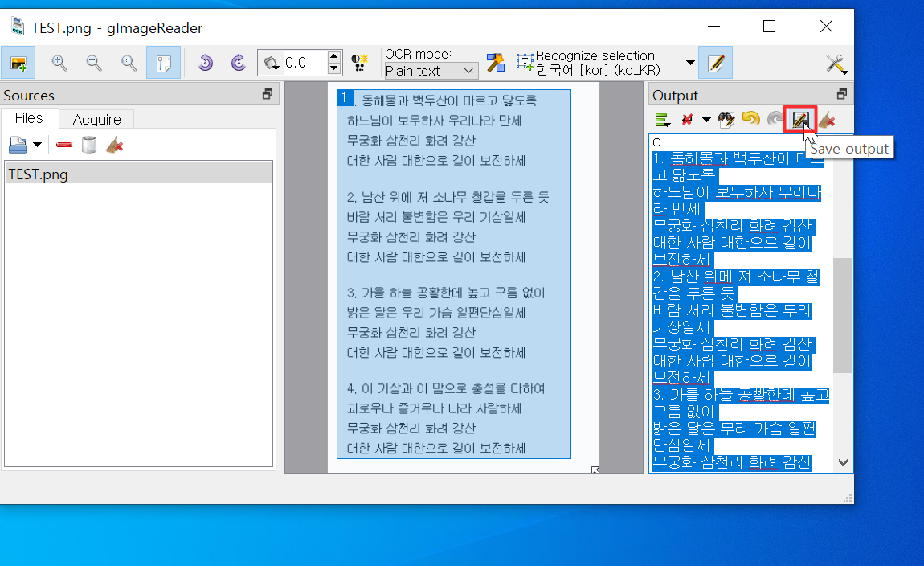Expand the open image dropdown arrow
Screen dimensions: 924x566
(x=37, y=145)
